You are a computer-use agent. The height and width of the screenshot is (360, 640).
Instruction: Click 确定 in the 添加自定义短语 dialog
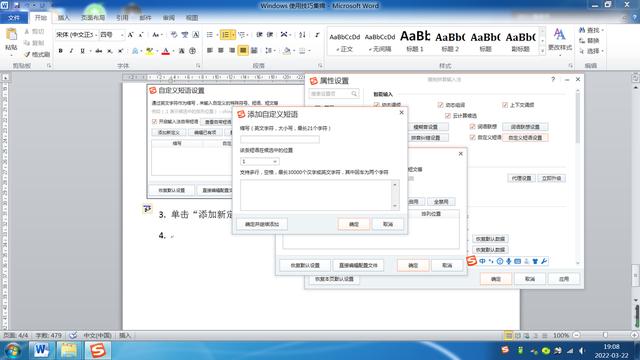pyautogui.click(x=354, y=224)
